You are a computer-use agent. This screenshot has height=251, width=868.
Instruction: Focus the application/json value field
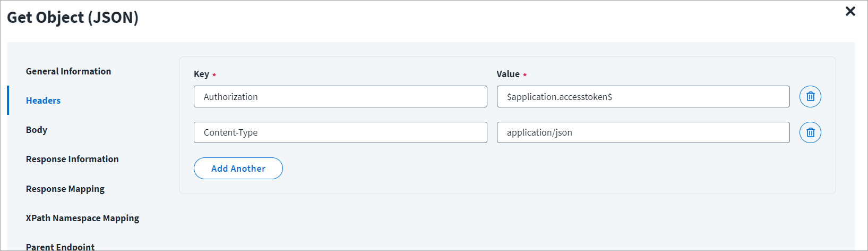[x=642, y=132]
